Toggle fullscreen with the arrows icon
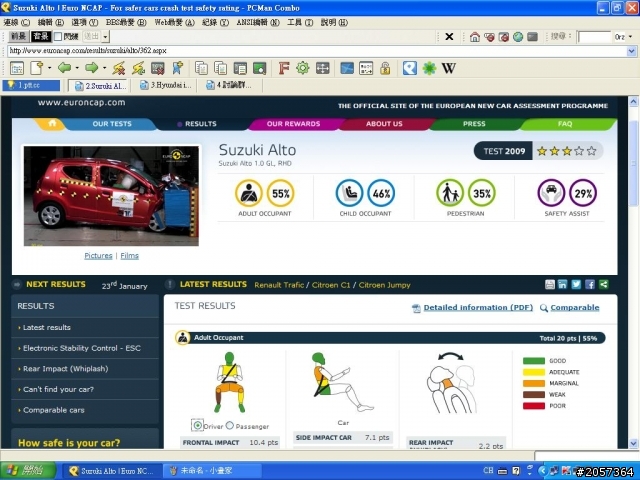640x480 pixels. [322, 68]
